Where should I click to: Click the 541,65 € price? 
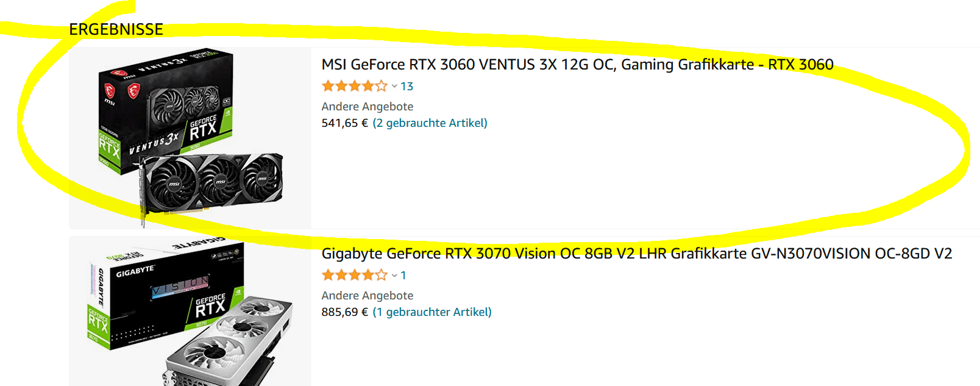pos(344,123)
